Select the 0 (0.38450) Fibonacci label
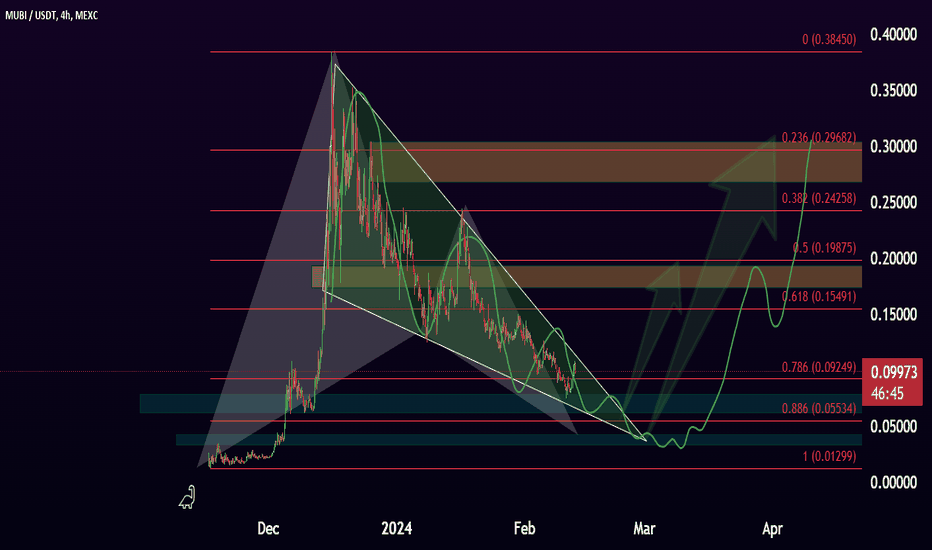 829,39
